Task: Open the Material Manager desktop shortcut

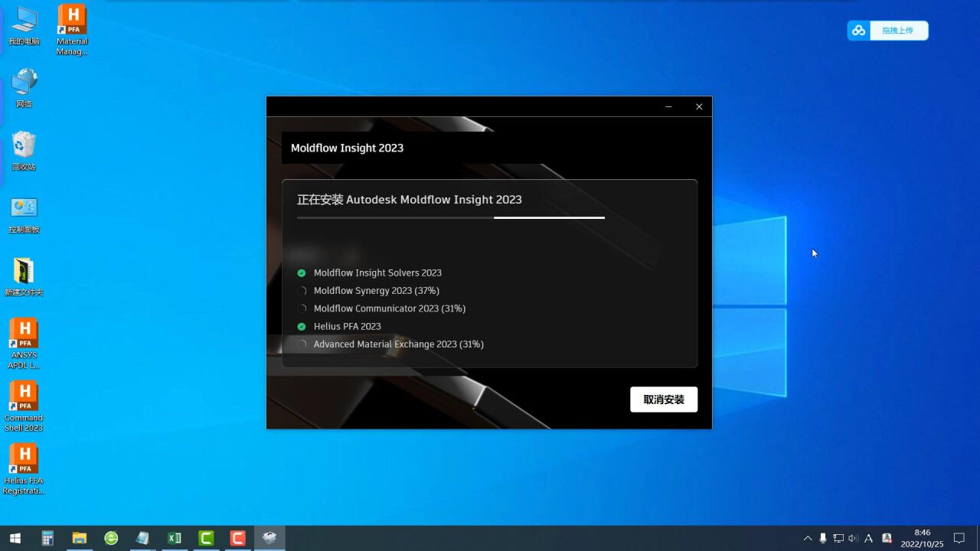Action: click(72, 29)
